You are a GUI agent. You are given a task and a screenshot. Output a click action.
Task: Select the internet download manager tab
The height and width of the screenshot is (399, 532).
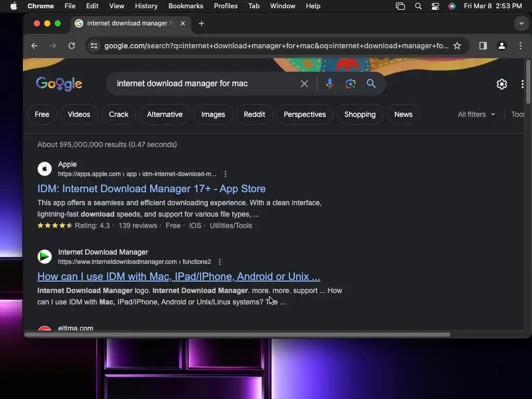pos(130,23)
